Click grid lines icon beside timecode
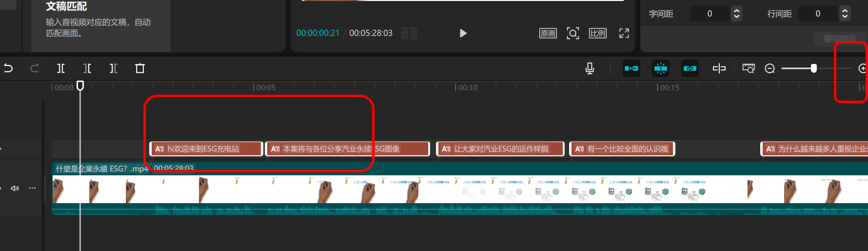The height and width of the screenshot is (251, 868). point(409,33)
